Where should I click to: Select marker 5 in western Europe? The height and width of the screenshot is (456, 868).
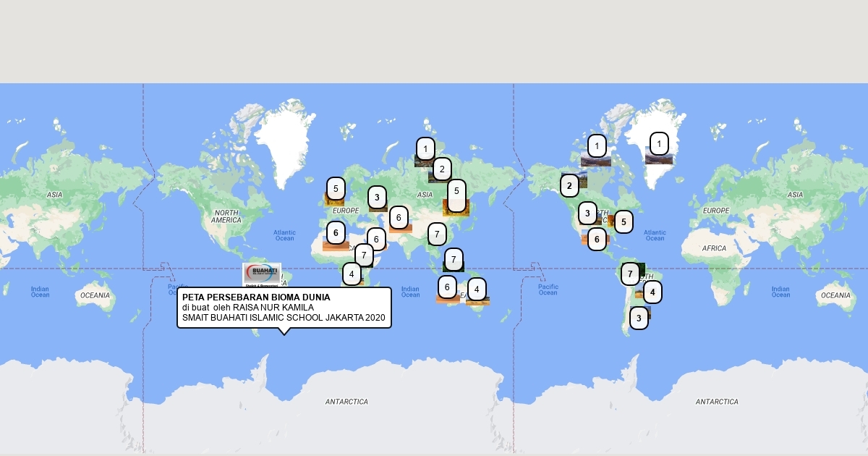tap(336, 188)
